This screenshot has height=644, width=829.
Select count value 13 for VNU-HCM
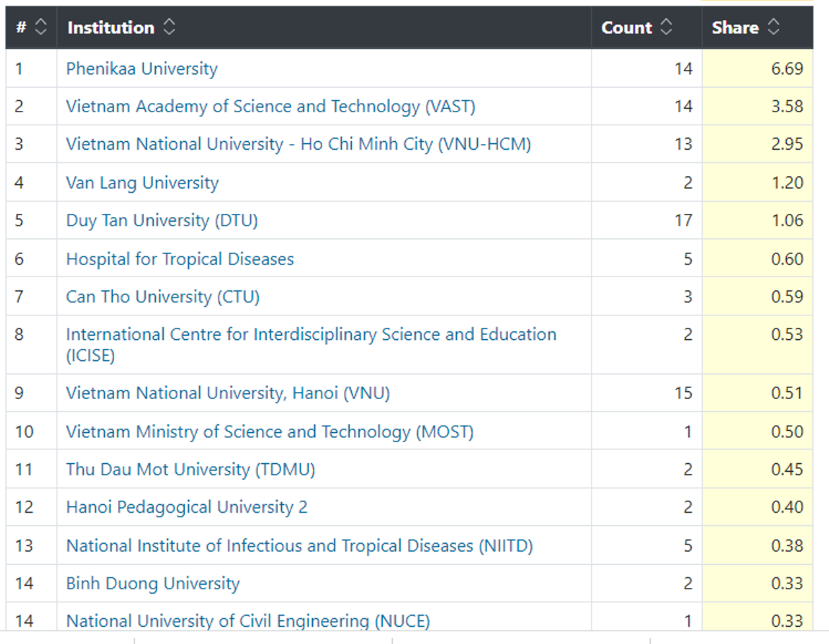684,144
